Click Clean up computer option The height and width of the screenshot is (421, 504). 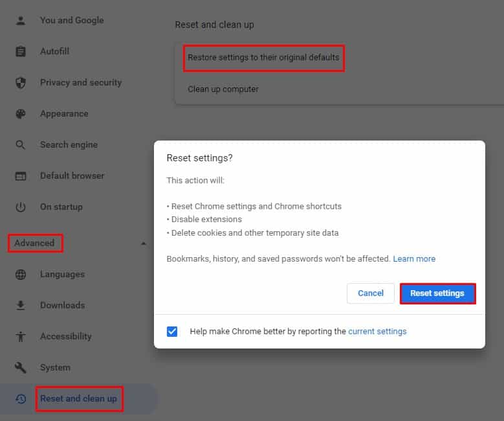[223, 89]
